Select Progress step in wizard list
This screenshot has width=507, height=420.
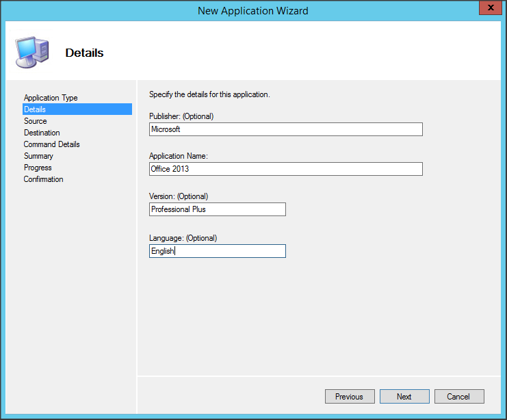click(38, 168)
